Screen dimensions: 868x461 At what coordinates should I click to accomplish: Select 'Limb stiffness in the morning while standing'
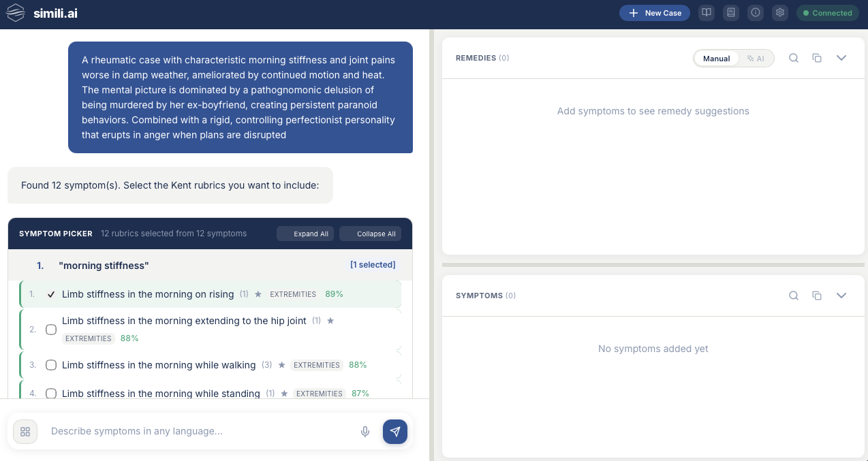coord(50,394)
